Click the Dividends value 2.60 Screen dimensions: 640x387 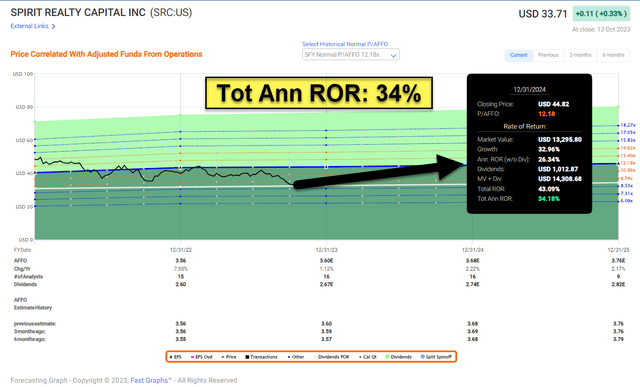tap(180, 285)
